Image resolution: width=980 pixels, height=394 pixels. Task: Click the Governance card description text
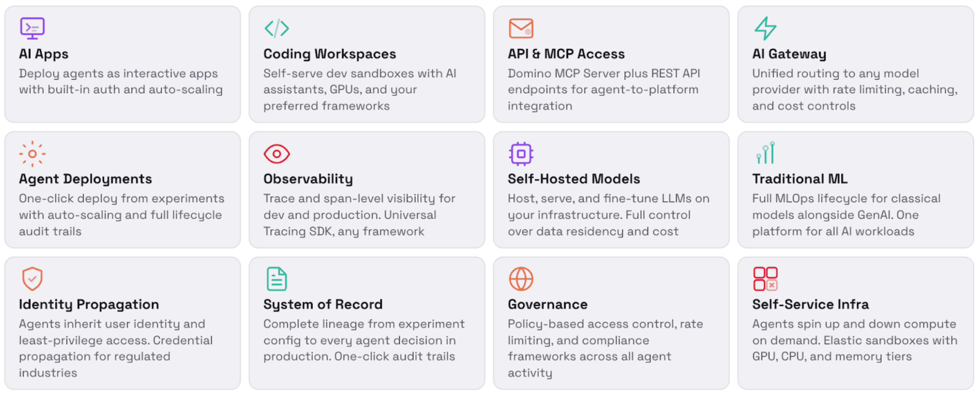tap(605, 349)
